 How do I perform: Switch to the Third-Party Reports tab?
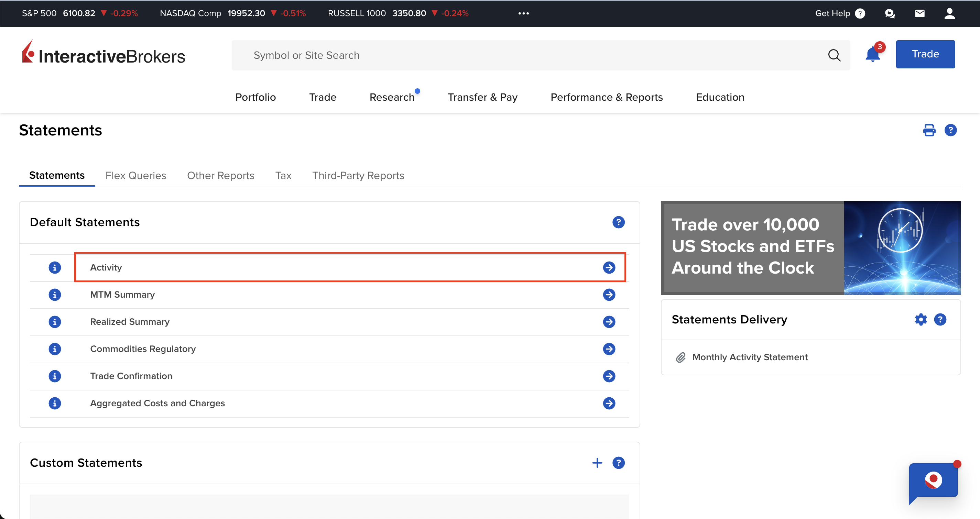pos(358,176)
